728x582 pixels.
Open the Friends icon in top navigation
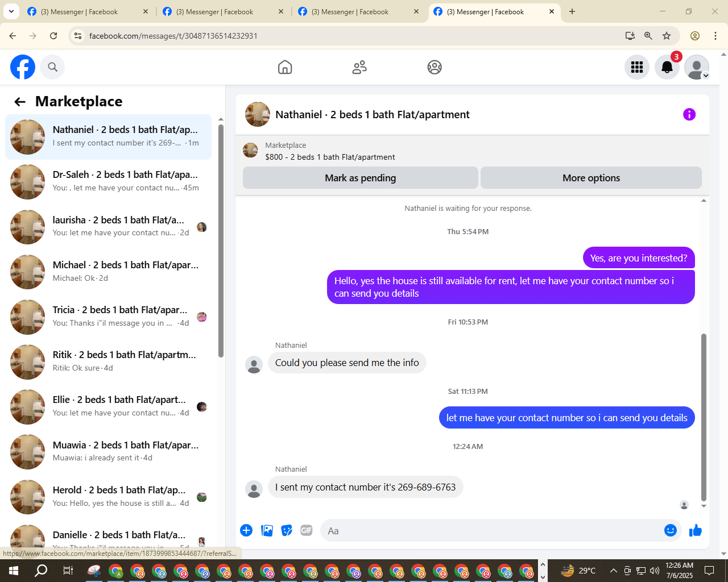tap(359, 67)
